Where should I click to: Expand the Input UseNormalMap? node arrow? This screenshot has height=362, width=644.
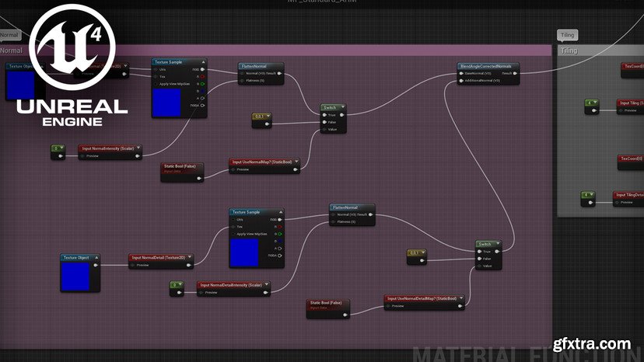coord(297,162)
